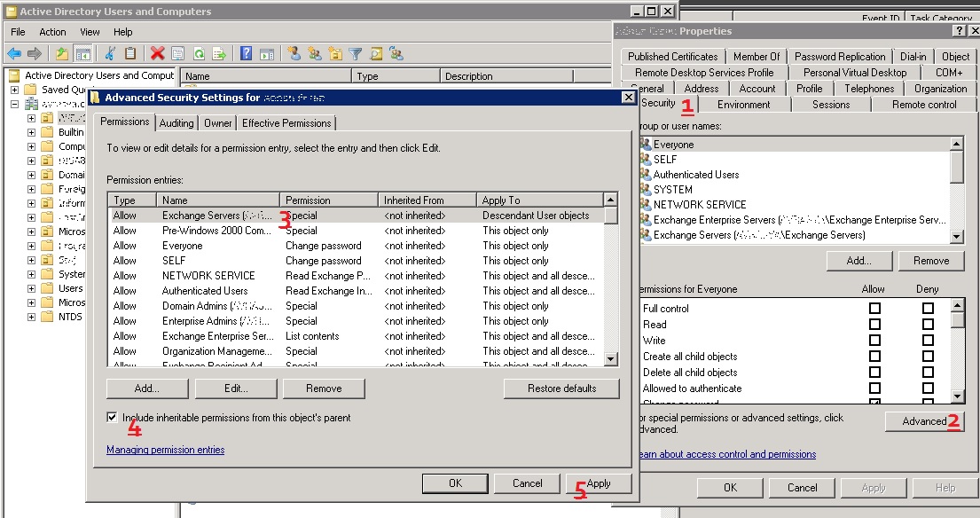Image resolution: width=980 pixels, height=518 pixels.
Task: Expand the Builtin tree node
Action: 32,132
